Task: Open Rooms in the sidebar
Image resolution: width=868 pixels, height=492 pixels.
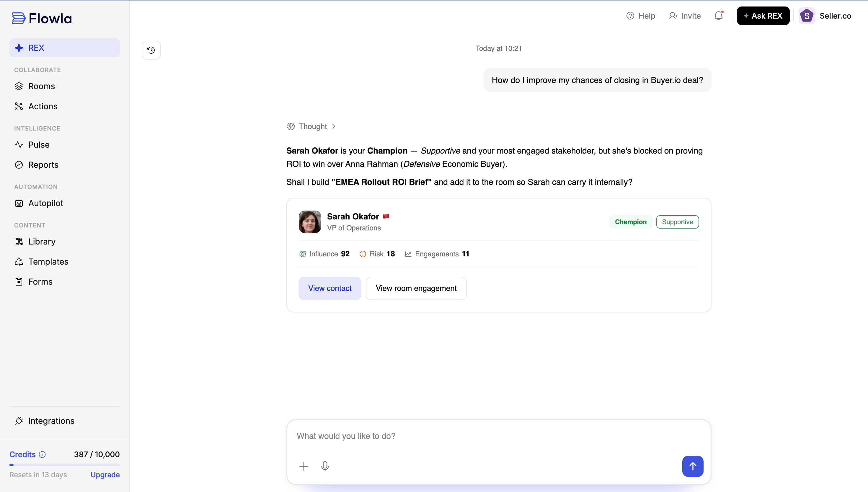Action: 64,86
